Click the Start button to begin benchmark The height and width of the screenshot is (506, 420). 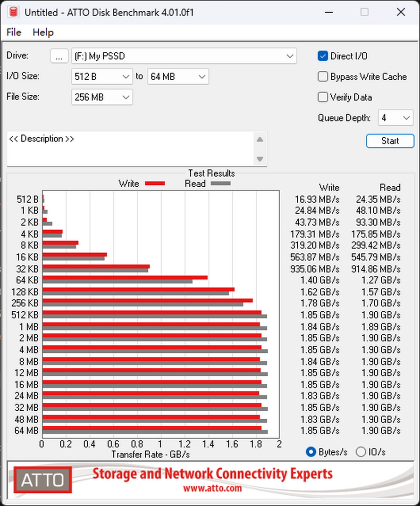tap(390, 141)
